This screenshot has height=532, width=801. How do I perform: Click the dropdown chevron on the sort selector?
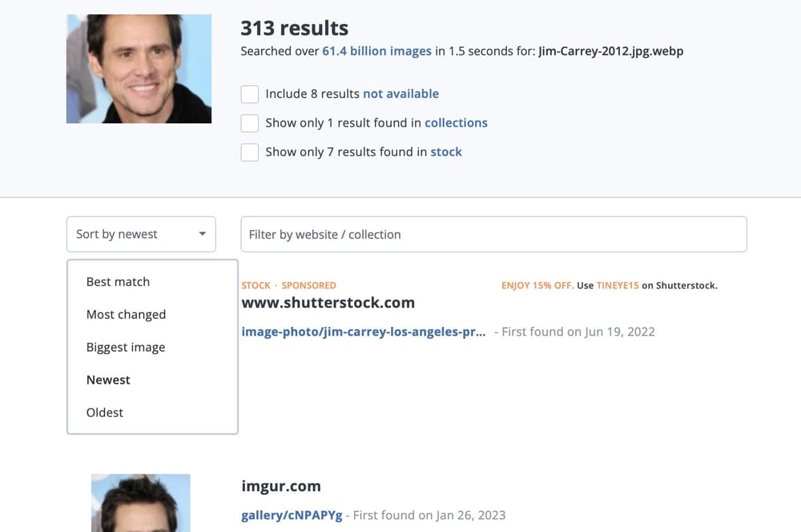202,234
